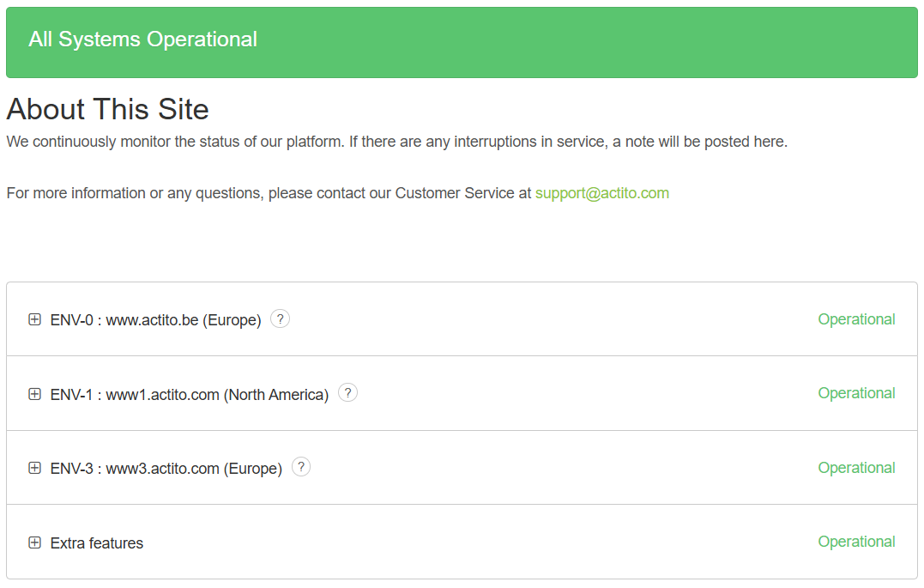The image size is (924, 588).
Task: Click the Operational label for Extra features
Action: pos(856,541)
